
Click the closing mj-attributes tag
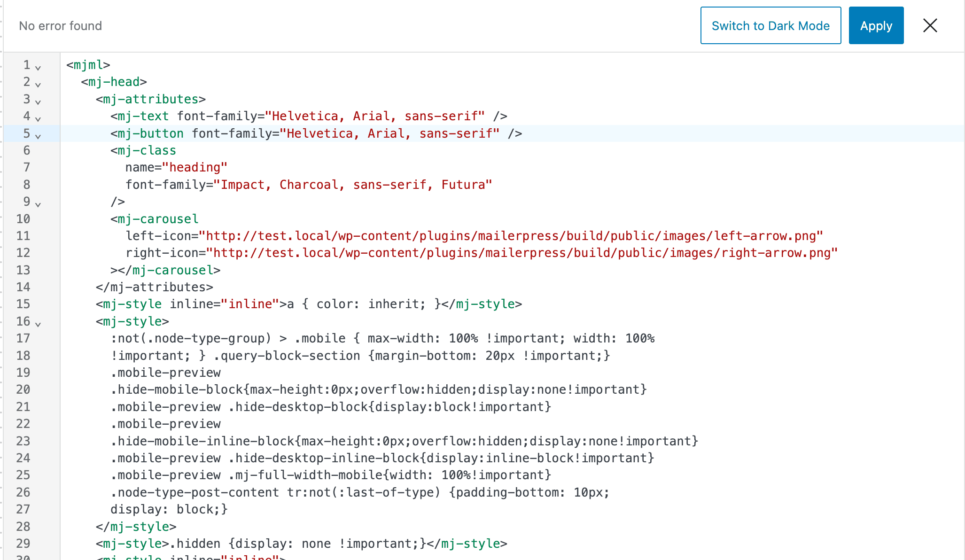pyautogui.click(x=154, y=287)
